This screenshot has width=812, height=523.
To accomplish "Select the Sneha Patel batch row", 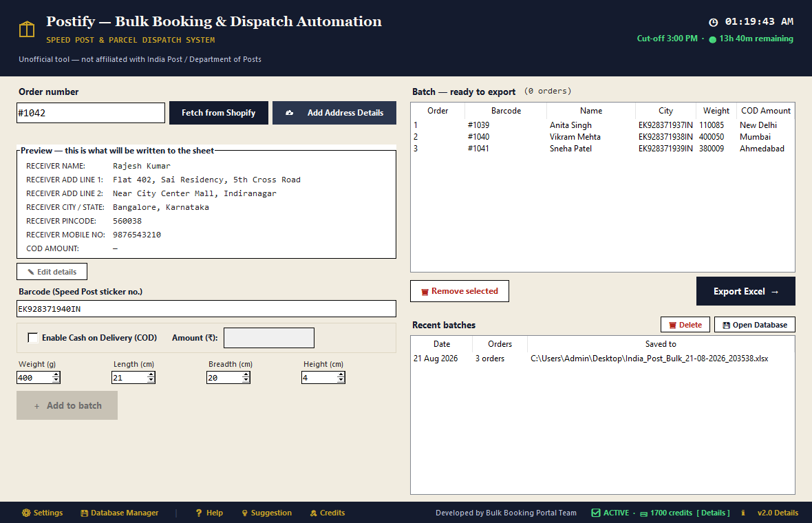I will (603, 149).
